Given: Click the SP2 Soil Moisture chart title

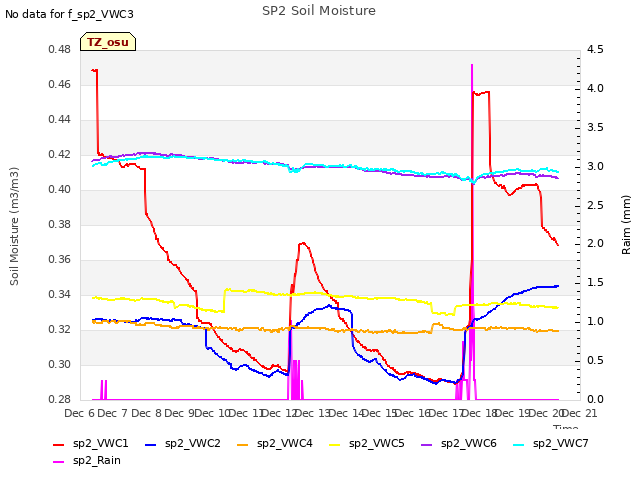Looking at the screenshot, I should pos(319,11).
